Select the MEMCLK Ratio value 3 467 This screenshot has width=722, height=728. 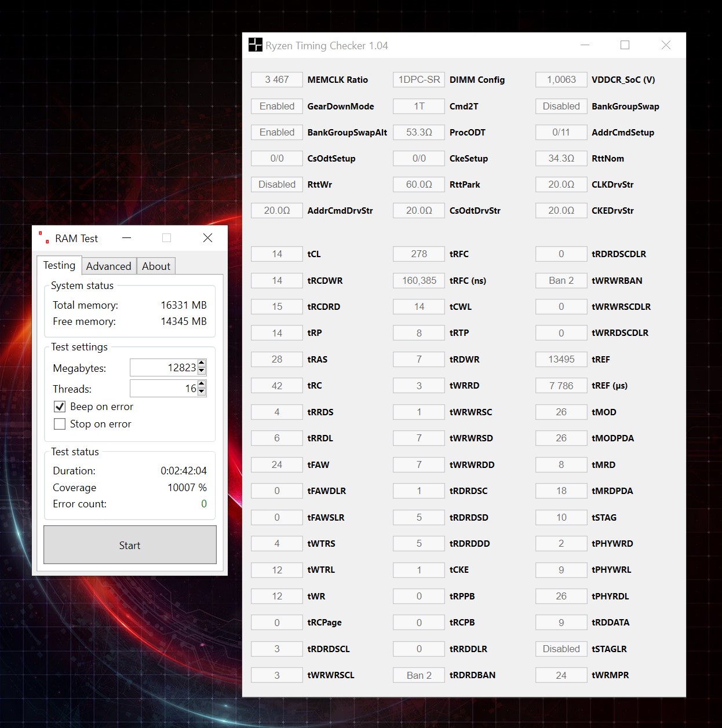click(277, 80)
